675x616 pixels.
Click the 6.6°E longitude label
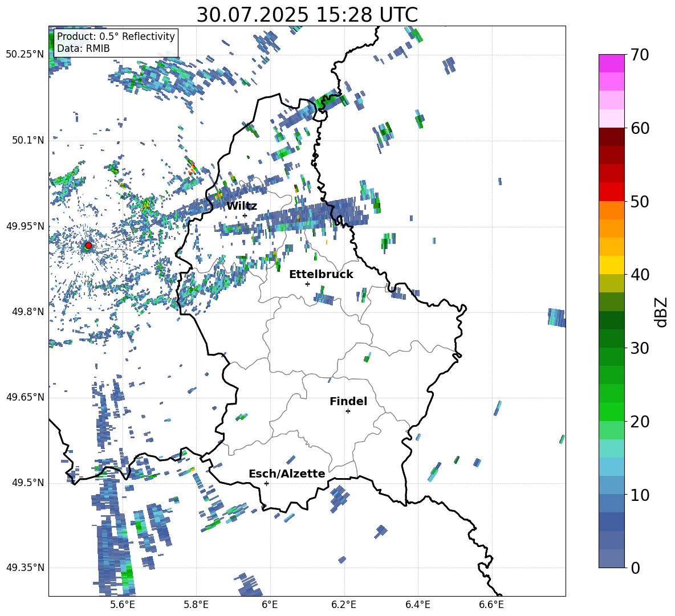coord(491,605)
